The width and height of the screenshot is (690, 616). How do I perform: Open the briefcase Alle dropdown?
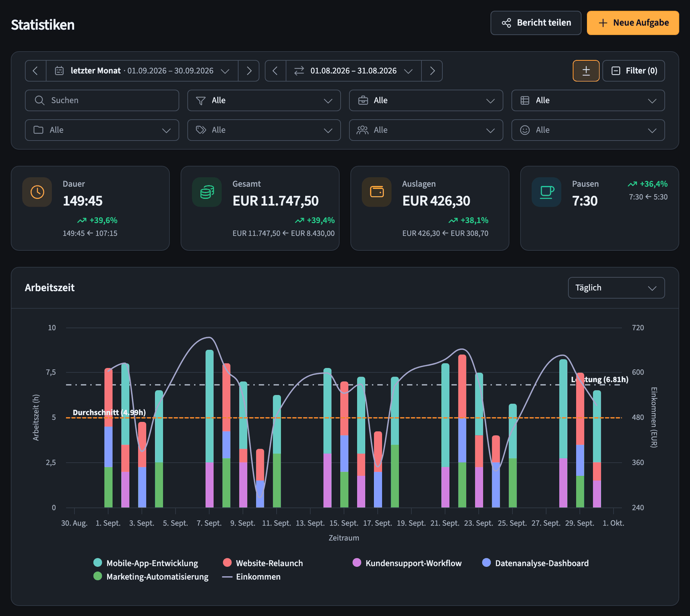(426, 101)
